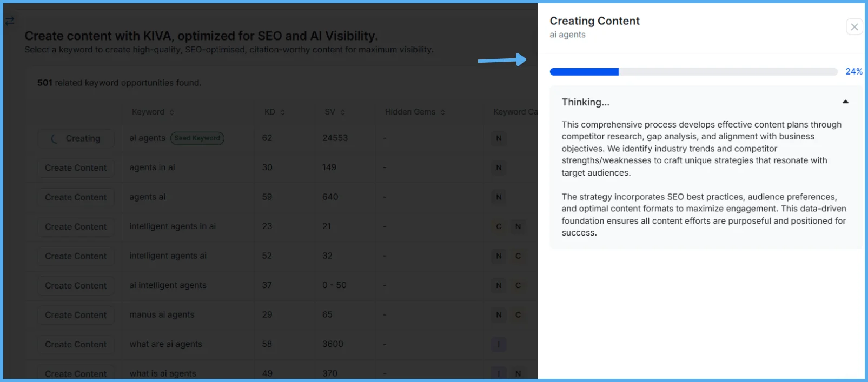Click the Thinking... section header

click(586, 102)
